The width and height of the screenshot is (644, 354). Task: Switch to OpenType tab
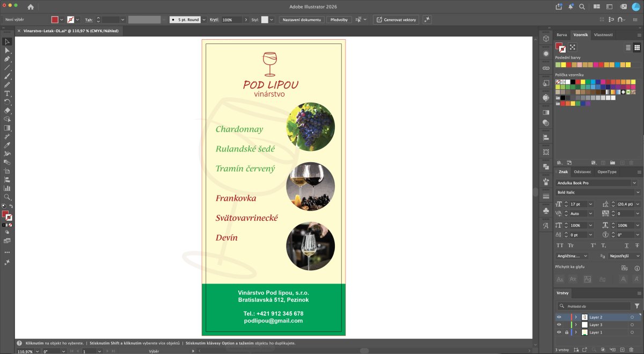pyautogui.click(x=607, y=172)
